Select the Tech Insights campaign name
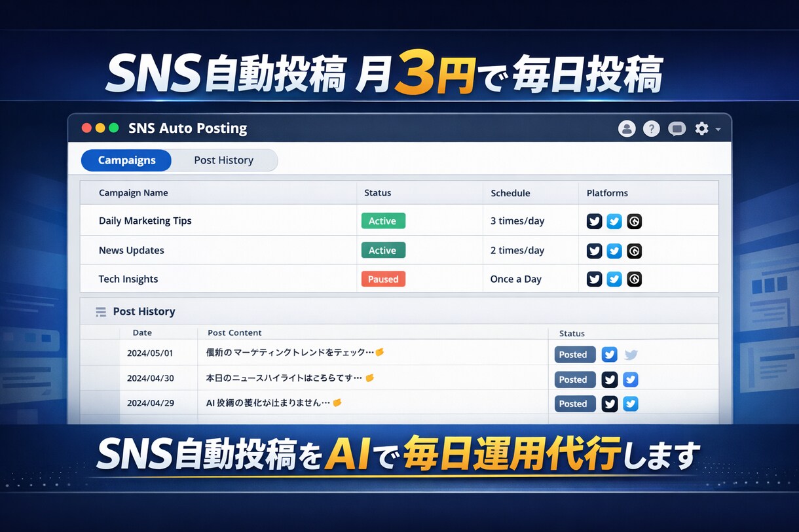This screenshot has width=799, height=532. pos(128,279)
